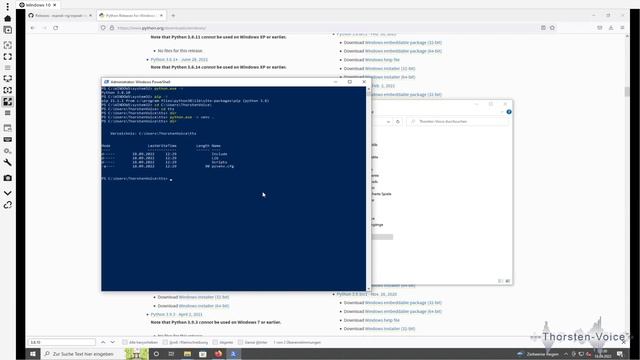This screenshot has height=360, width=640.
Task: Switch to the GitHub Releases browser tab
Action: (60, 16)
